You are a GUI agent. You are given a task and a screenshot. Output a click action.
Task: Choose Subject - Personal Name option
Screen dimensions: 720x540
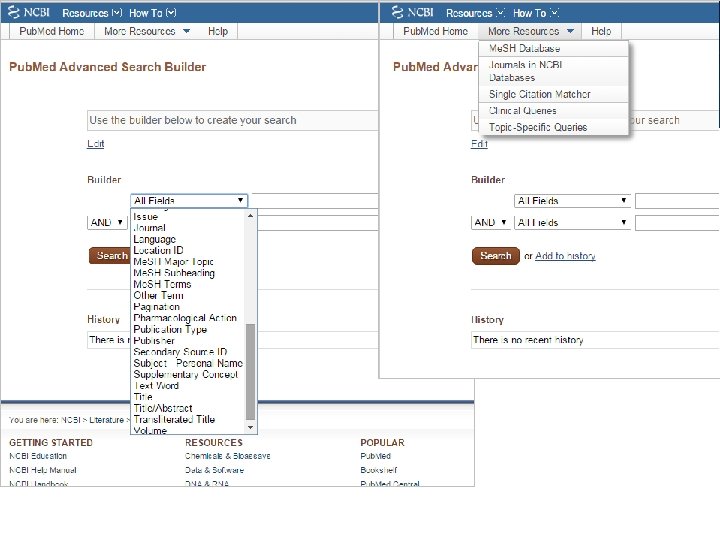coord(188,363)
